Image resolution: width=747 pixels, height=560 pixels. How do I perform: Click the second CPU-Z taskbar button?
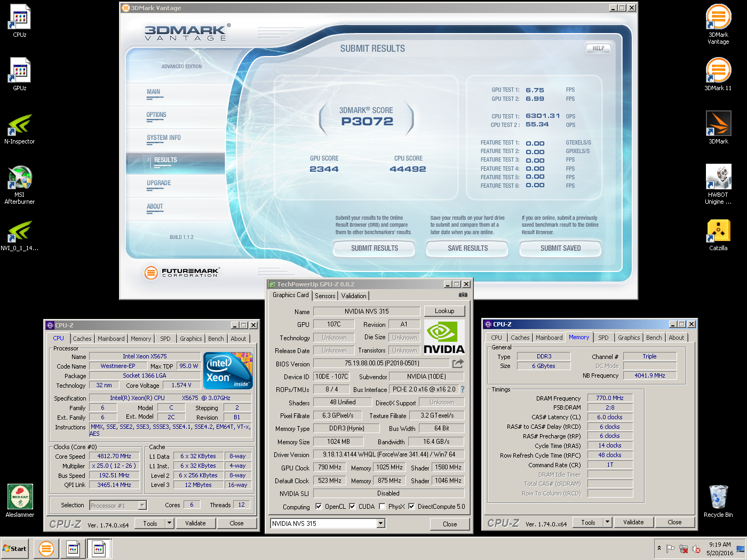(99, 548)
